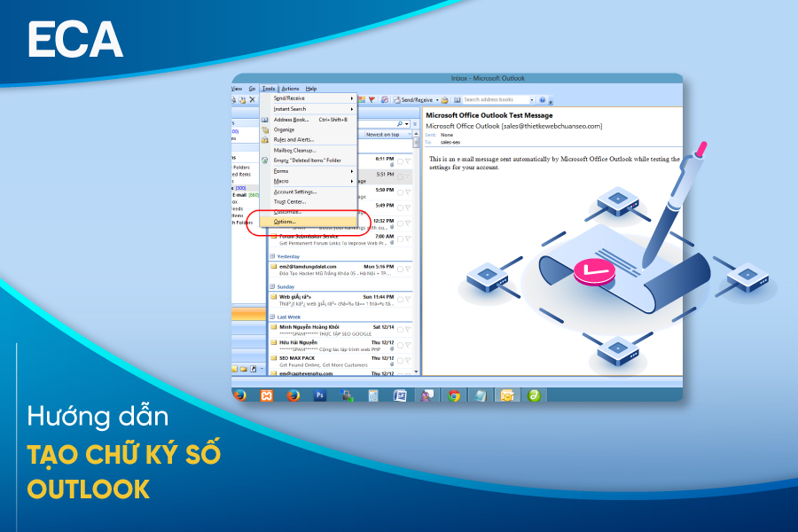Click envelope icon of em2@tamdungdalat.com message
Screen dimensions: 798x532
point(273,266)
